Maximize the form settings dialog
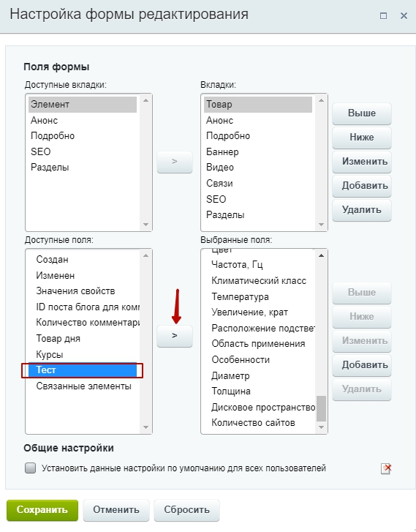Screen dimensions: 416x532 pos(383,15)
